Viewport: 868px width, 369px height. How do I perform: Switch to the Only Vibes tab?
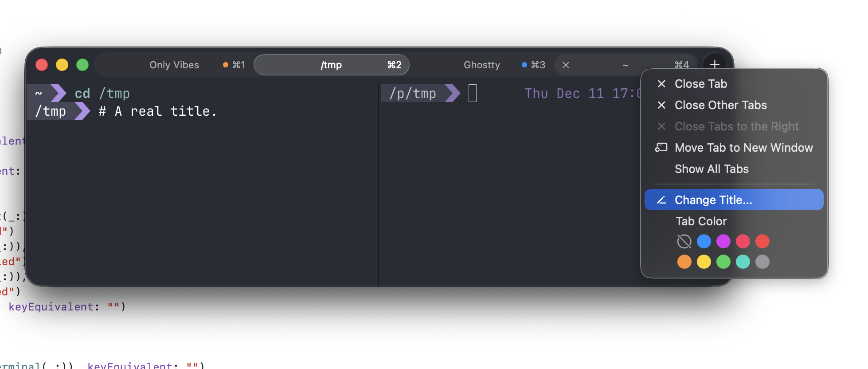pyautogui.click(x=174, y=65)
